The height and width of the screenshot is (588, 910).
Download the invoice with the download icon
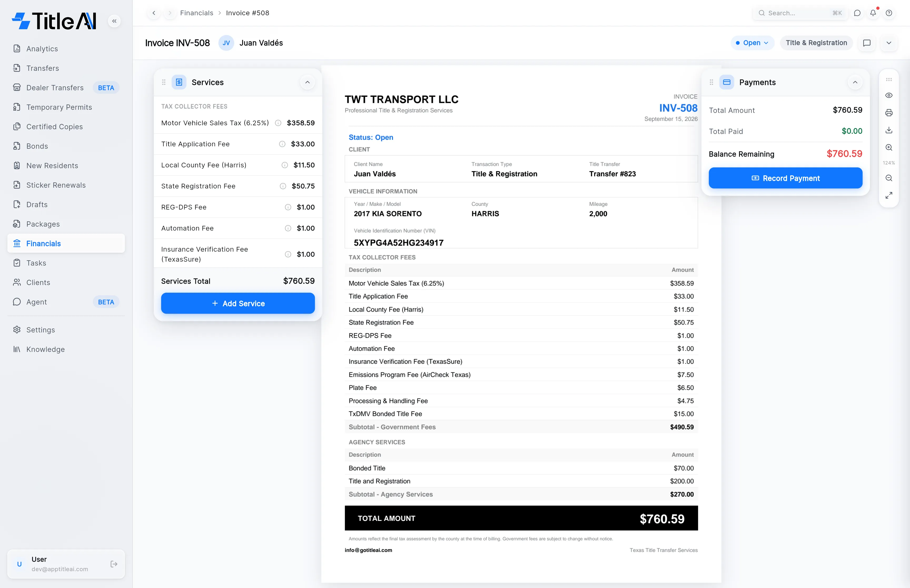(889, 130)
